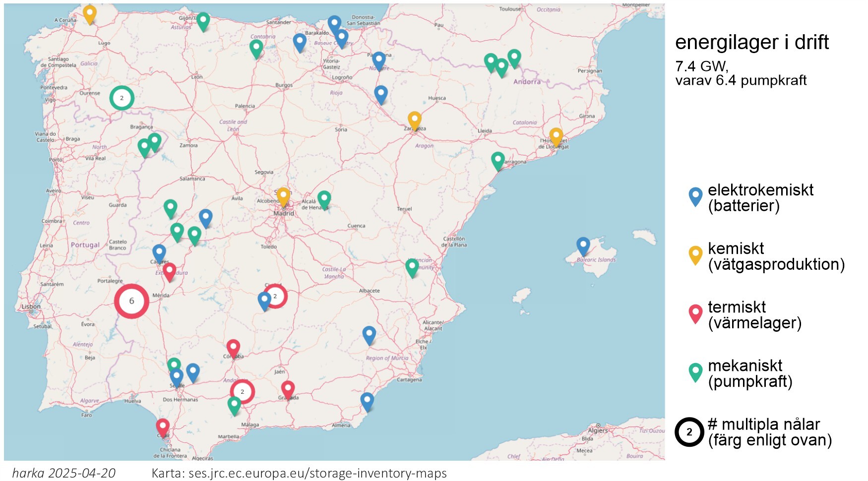Select the blue pin in Region of Murcia
868x481 pixels.
tap(369, 335)
